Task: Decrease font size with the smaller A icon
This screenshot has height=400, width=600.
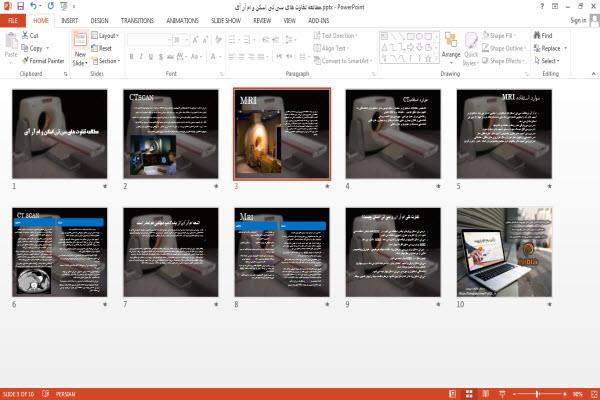Action: tap(205, 40)
